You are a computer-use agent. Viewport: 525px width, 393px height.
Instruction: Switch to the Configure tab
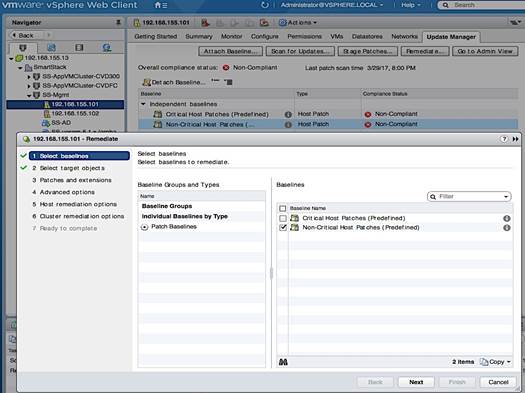tap(265, 36)
